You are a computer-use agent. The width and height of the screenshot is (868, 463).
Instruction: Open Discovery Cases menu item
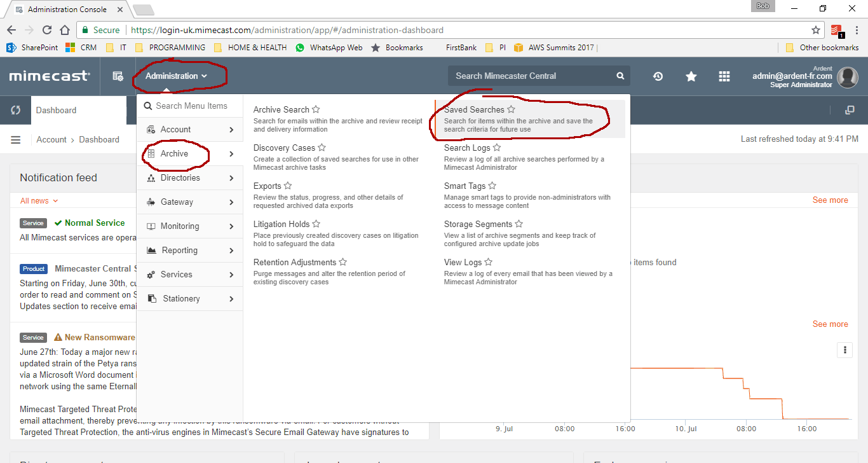[284, 148]
